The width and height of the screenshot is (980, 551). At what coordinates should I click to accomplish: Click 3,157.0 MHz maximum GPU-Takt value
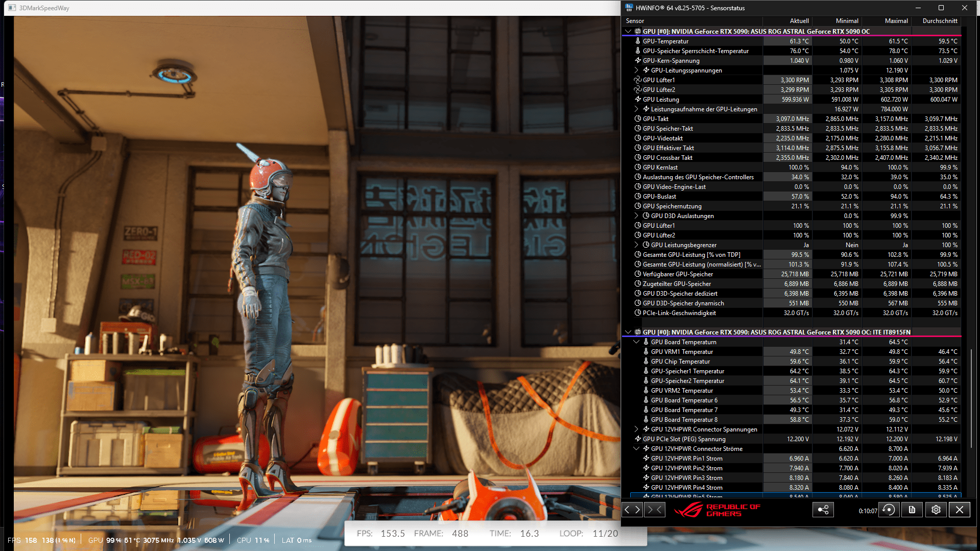tap(891, 118)
